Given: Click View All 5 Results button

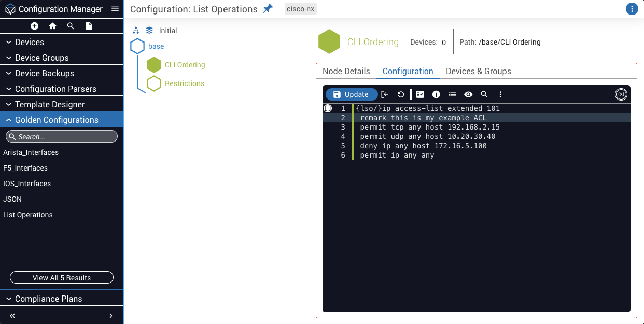Looking at the screenshot, I should pyautogui.click(x=61, y=278).
